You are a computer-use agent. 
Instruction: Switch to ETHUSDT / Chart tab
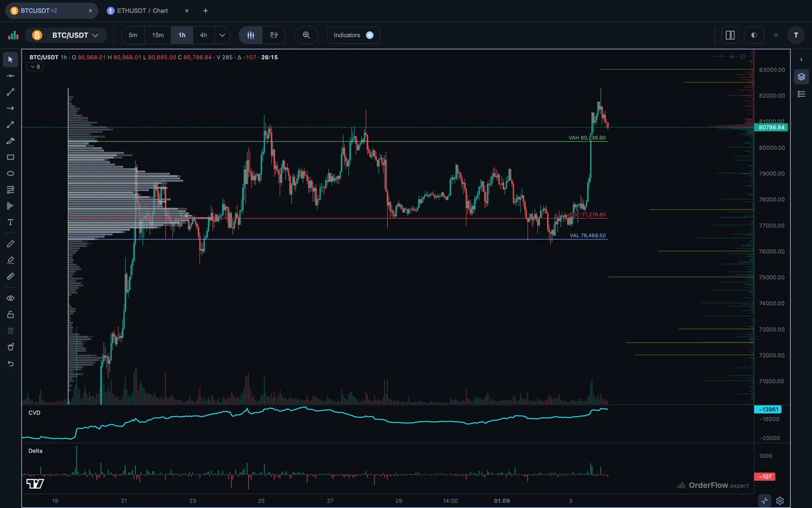click(142, 11)
